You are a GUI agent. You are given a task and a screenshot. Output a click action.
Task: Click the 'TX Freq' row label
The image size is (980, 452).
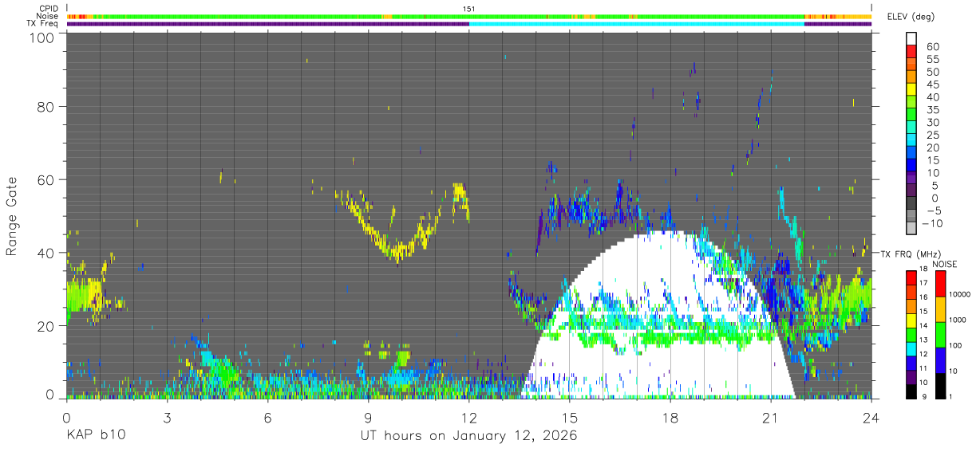coord(44,24)
